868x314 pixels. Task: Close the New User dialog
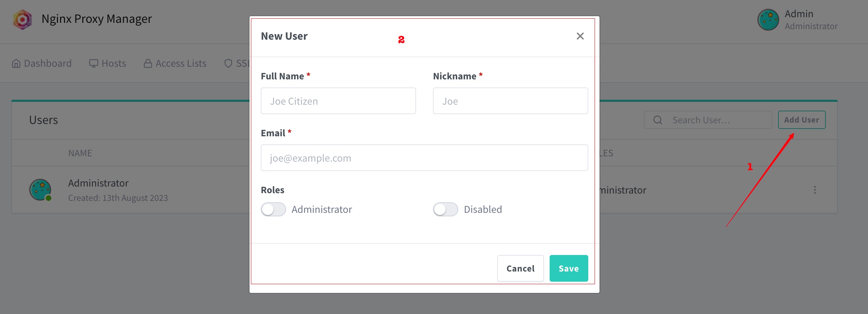tap(580, 36)
